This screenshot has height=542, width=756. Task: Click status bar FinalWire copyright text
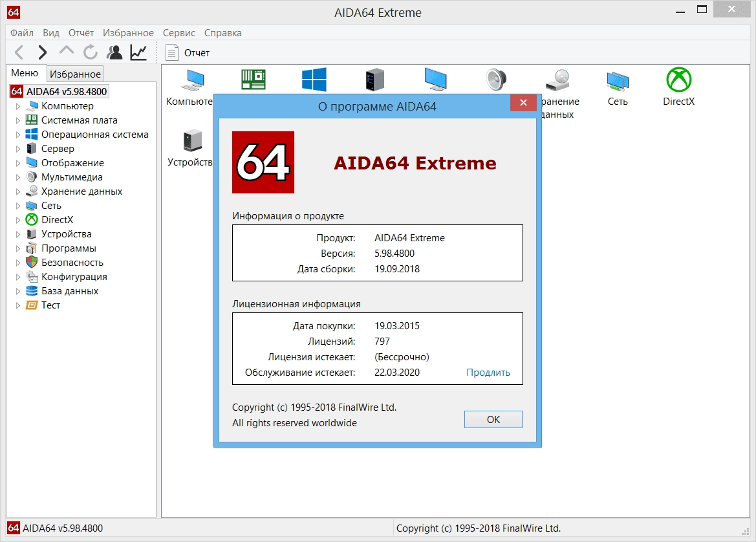coord(479,528)
